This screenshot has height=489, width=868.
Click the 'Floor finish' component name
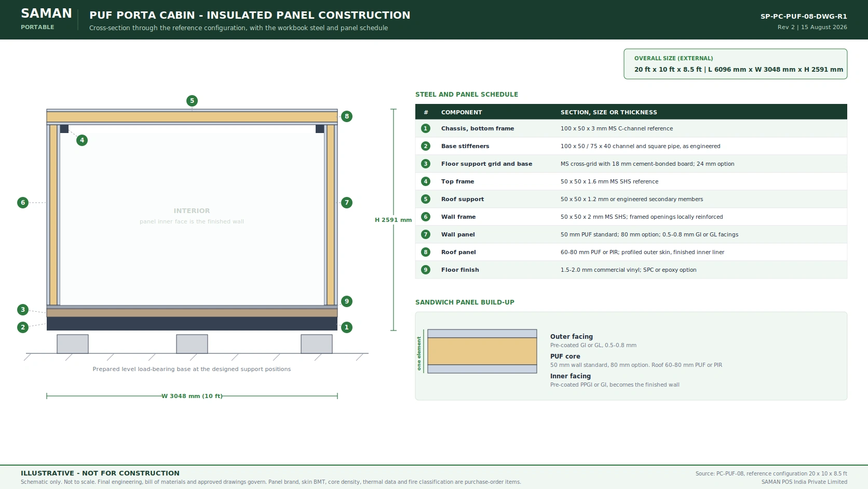pos(460,270)
